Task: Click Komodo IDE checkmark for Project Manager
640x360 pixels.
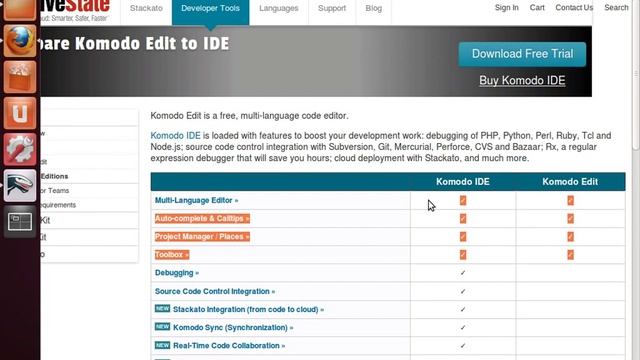Action: tap(462, 236)
